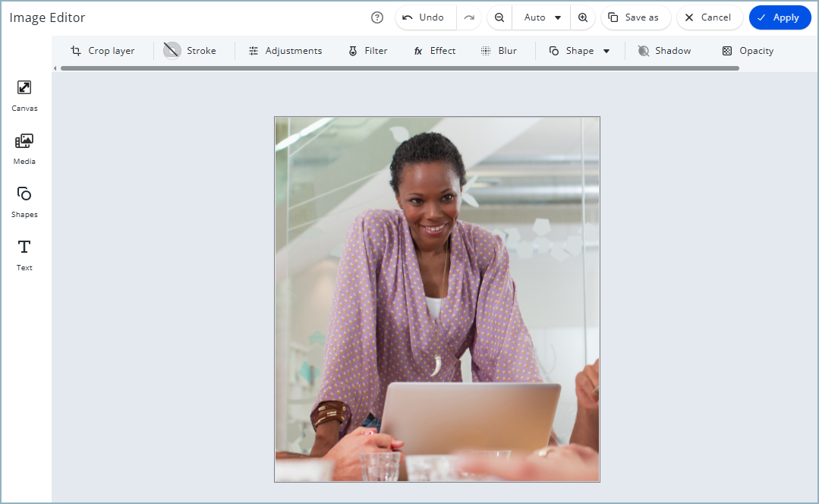The width and height of the screenshot is (819, 504).
Task: Zoom in with the magnifier plus icon
Action: pos(583,17)
